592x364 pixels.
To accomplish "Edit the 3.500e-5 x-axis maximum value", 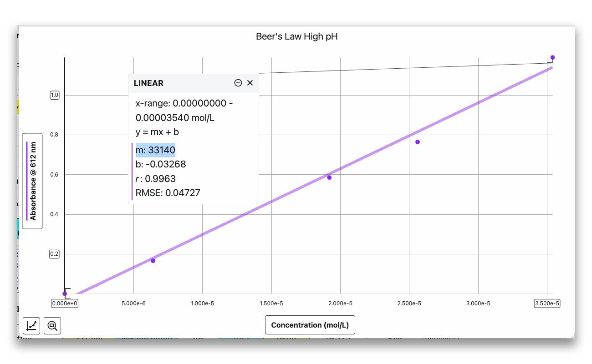I will [x=546, y=303].
